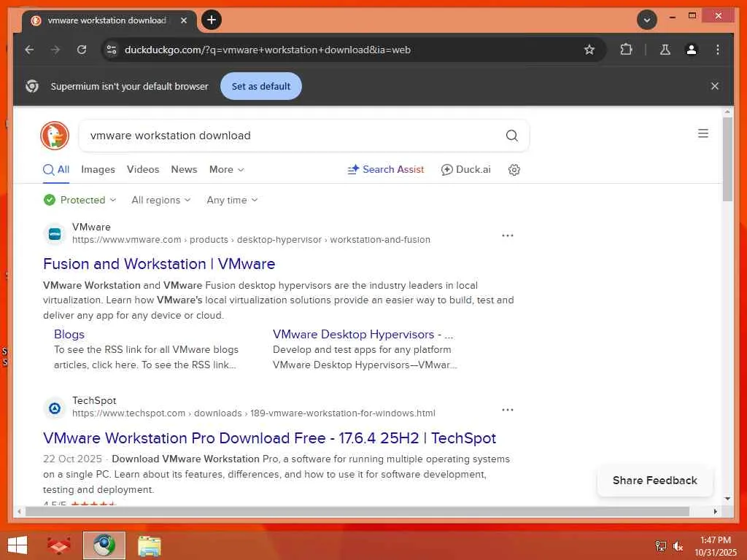Image resolution: width=747 pixels, height=560 pixels.
Task: Go back to the previous page
Action: pos(29,50)
